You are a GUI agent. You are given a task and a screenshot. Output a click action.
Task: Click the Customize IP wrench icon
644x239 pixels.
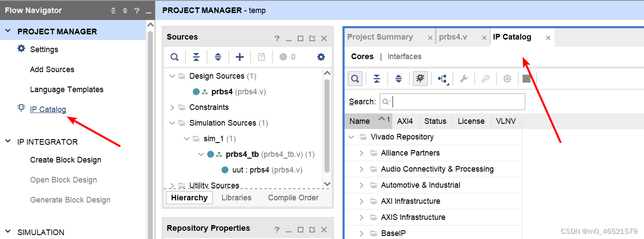(464, 79)
